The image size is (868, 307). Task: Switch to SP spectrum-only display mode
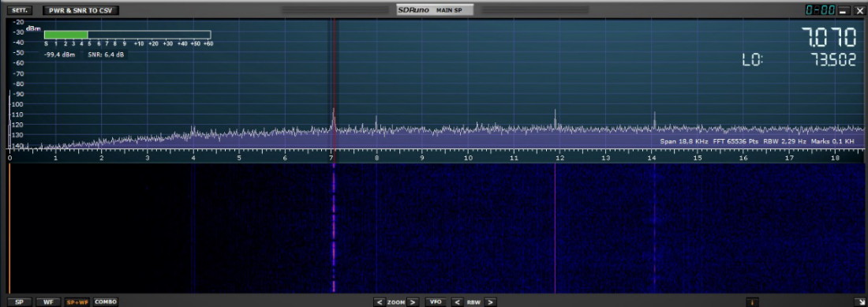click(20, 302)
